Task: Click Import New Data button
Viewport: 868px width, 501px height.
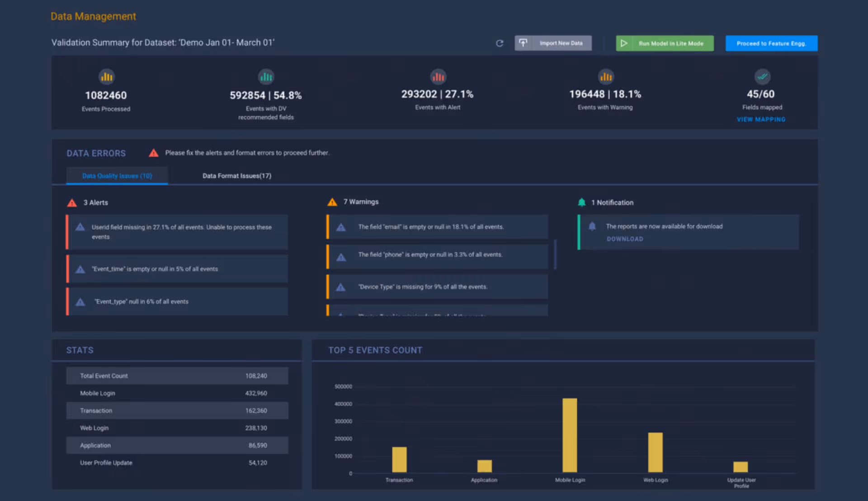Action: pos(553,43)
